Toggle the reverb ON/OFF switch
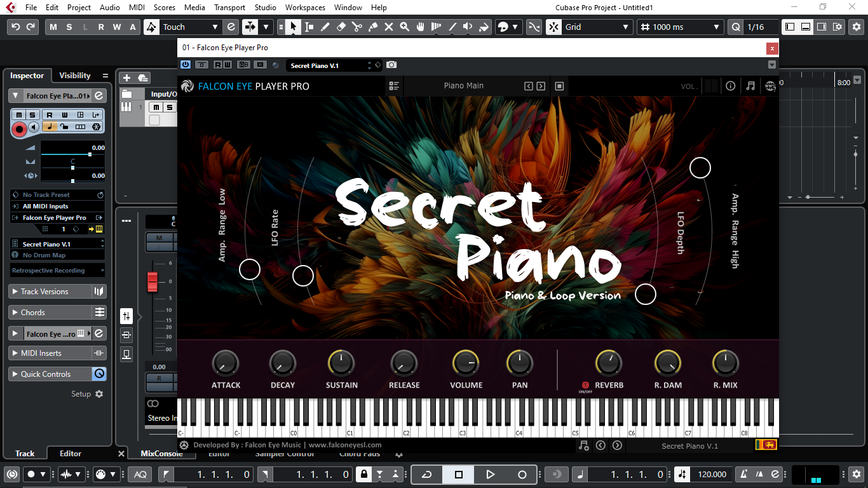This screenshot has width=868, height=488. click(585, 386)
